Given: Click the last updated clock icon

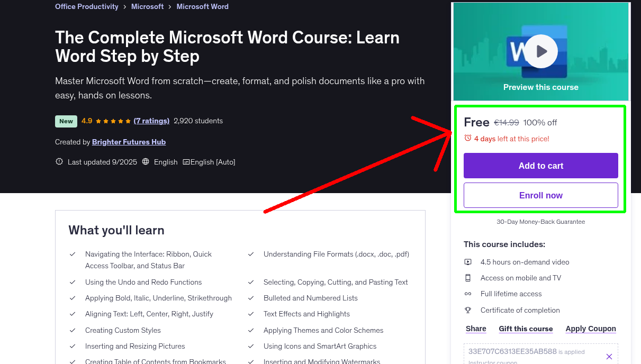Looking at the screenshot, I should click(x=59, y=161).
